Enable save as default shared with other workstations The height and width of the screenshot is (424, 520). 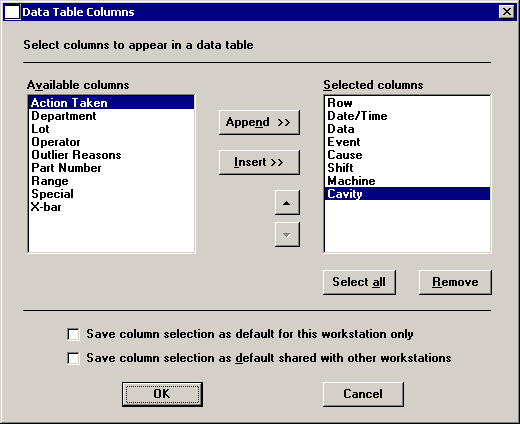(73, 358)
